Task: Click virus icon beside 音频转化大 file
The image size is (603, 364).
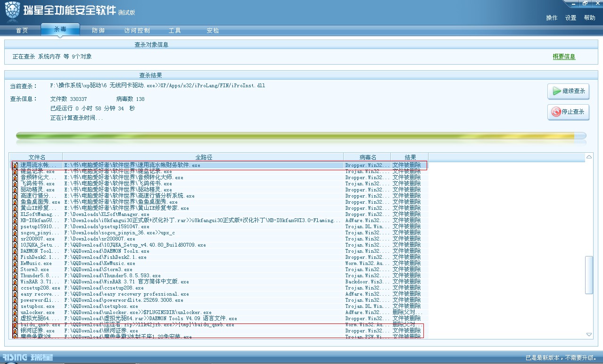Action: 15,178
